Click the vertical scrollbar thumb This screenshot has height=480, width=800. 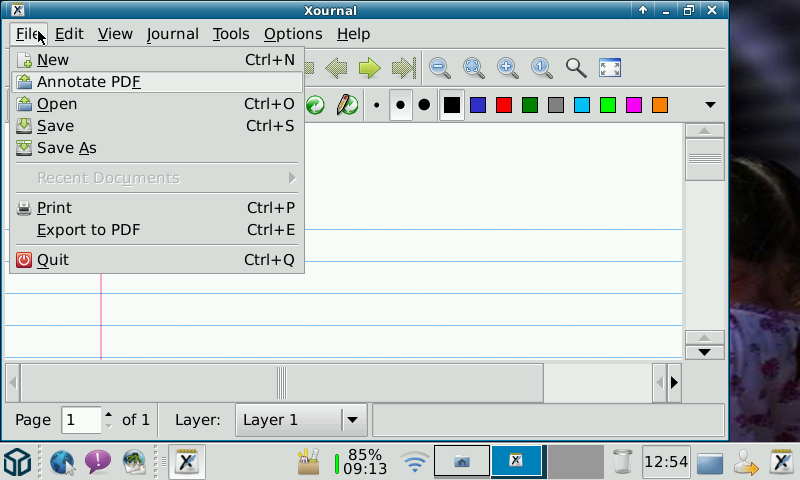tap(705, 159)
